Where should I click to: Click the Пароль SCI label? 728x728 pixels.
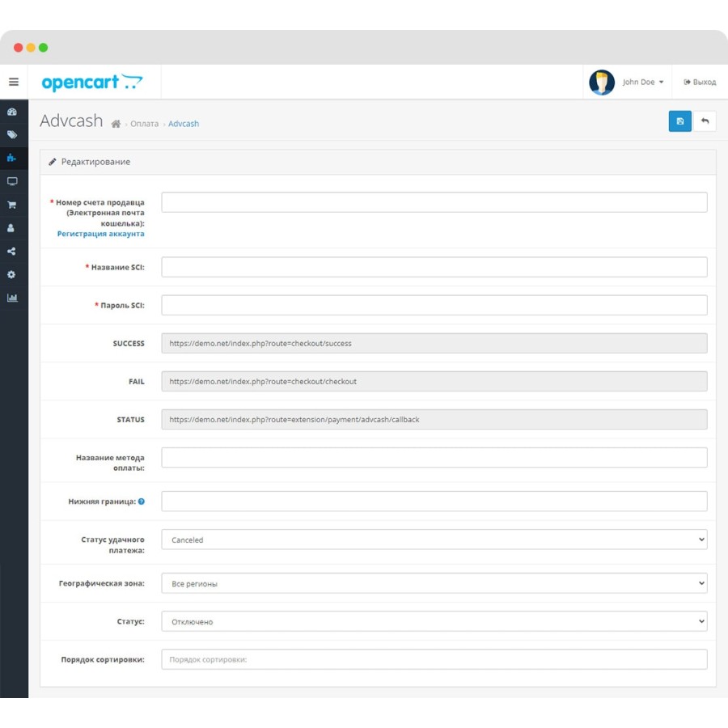[123, 306]
